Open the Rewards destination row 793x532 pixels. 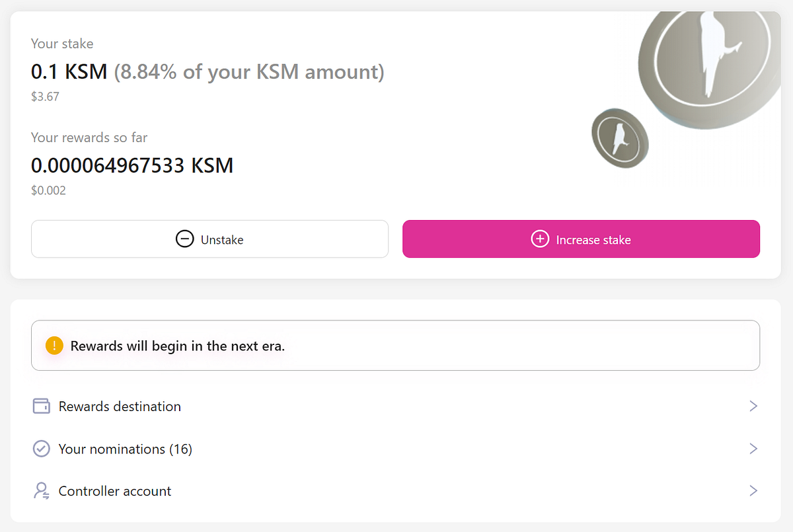(x=120, y=406)
